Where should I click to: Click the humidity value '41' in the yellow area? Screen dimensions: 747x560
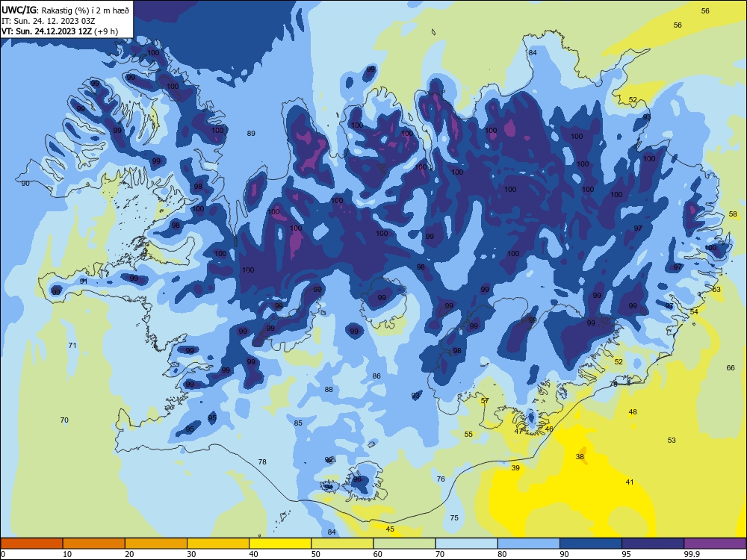[629, 482]
